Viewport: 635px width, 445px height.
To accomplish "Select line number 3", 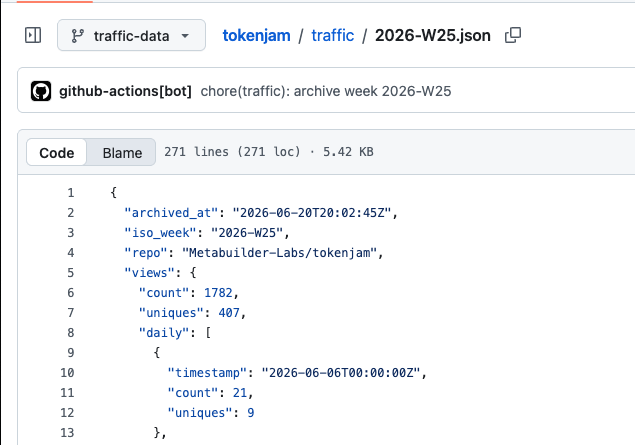I will 71,232.
